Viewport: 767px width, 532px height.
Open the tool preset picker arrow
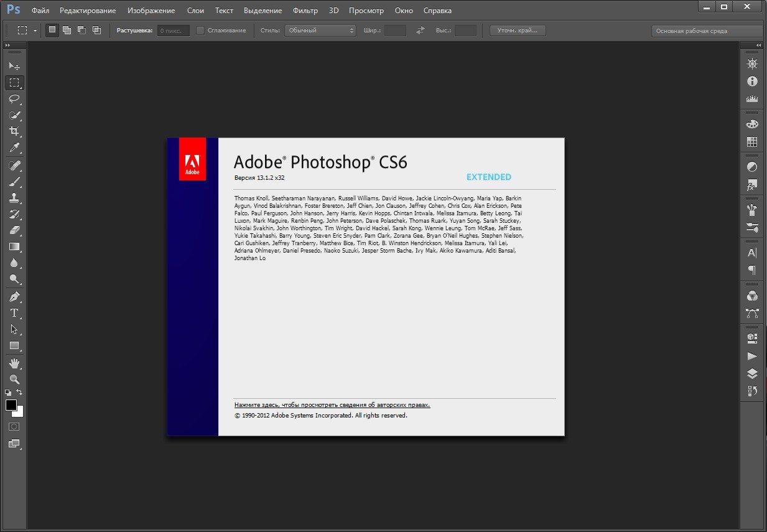coord(35,30)
